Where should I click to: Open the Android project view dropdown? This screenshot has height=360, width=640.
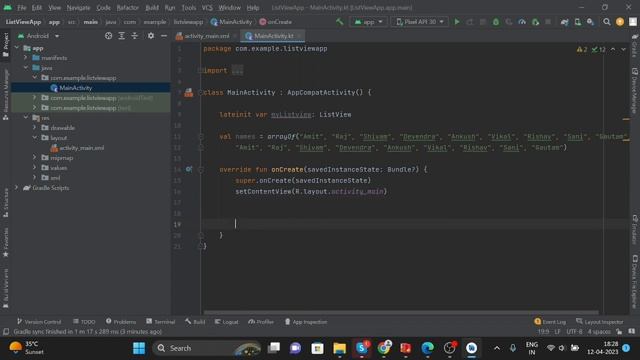(x=39, y=36)
